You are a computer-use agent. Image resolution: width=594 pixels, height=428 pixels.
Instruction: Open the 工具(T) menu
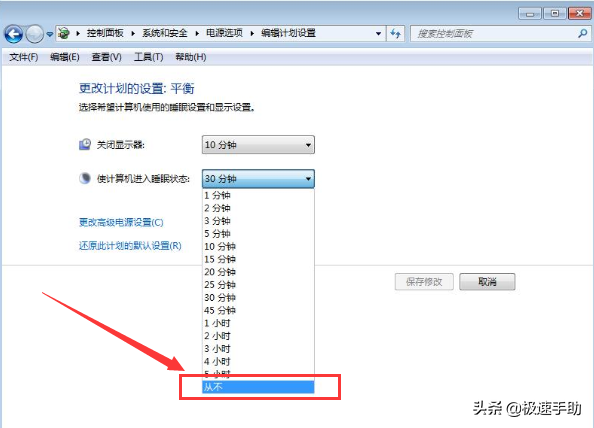coord(148,57)
